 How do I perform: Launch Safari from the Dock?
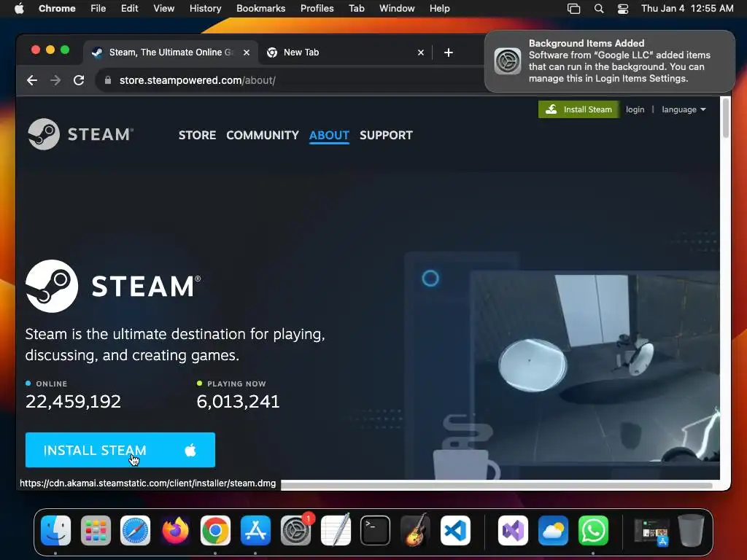coord(135,531)
